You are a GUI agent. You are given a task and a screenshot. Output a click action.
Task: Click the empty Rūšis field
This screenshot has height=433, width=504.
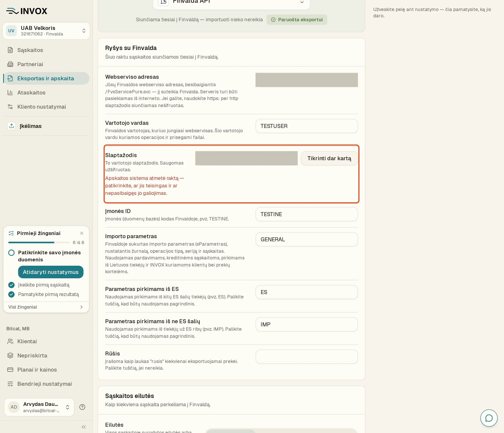coord(307,357)
